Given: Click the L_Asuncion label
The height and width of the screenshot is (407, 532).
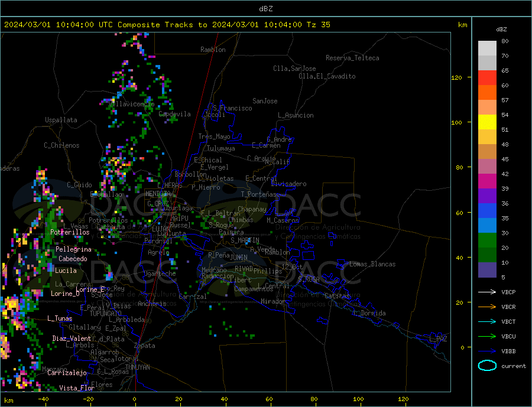Looking at the screenshot, I should tap(296, 115).
